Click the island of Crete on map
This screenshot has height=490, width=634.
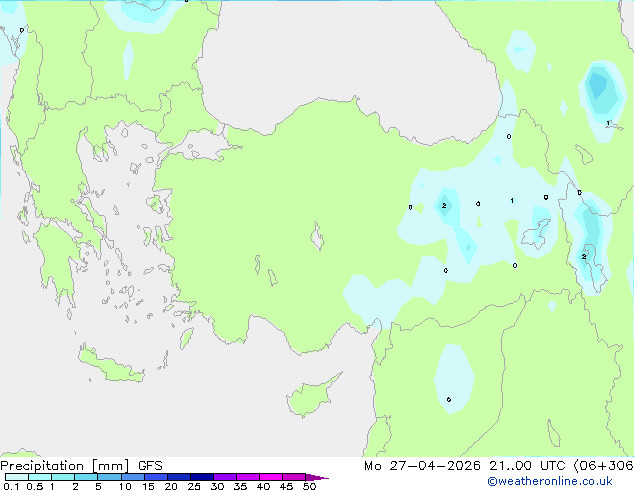pyautogui.click(x=111, y=365)
